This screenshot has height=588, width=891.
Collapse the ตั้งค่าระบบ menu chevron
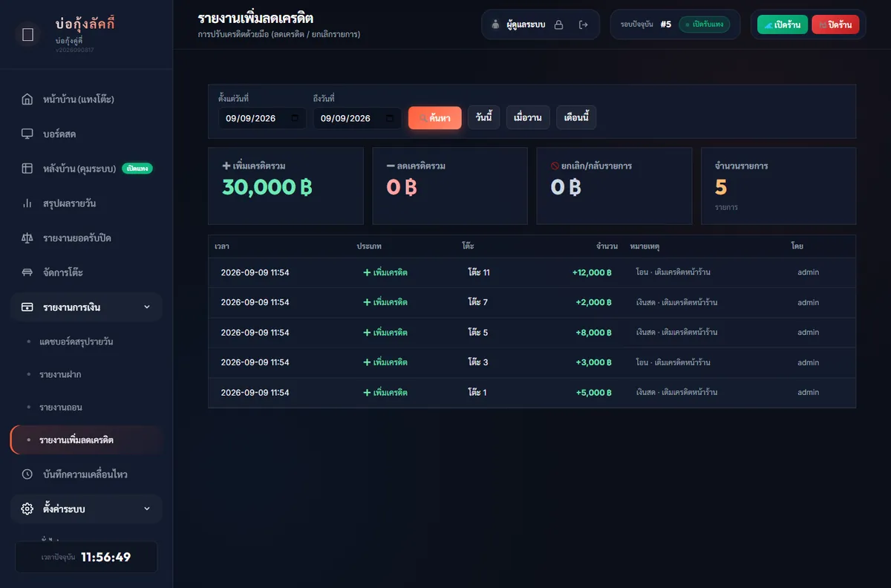[146, 509]
